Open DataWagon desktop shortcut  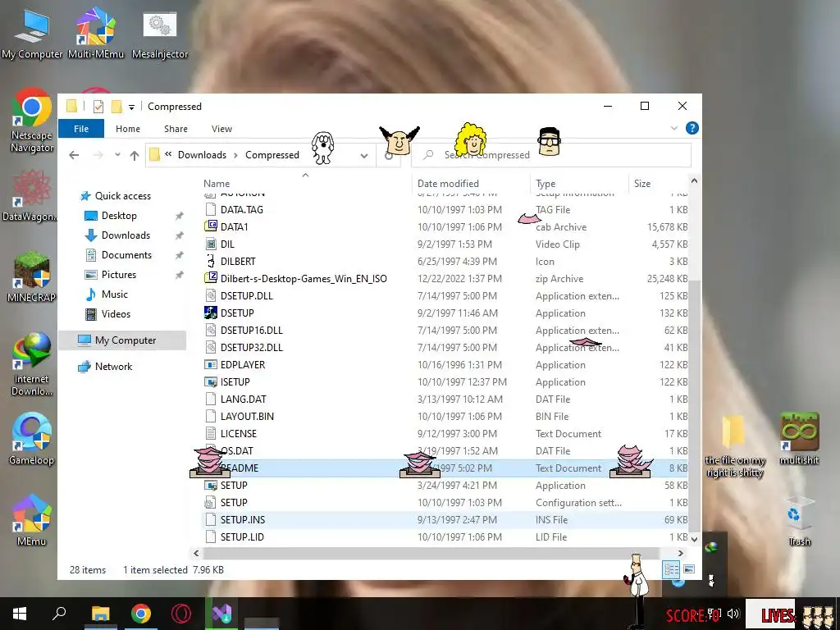tap(31, 195)
